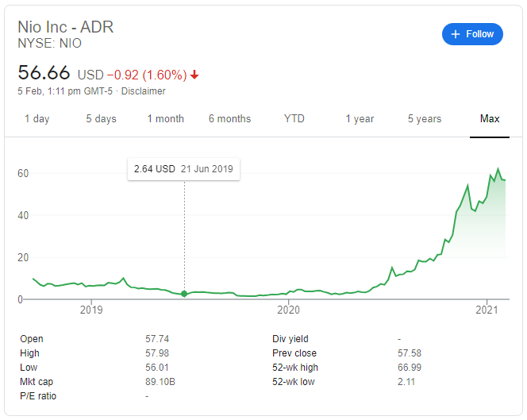
Task: Click the 56.66 current price
Action: (44, 72)
